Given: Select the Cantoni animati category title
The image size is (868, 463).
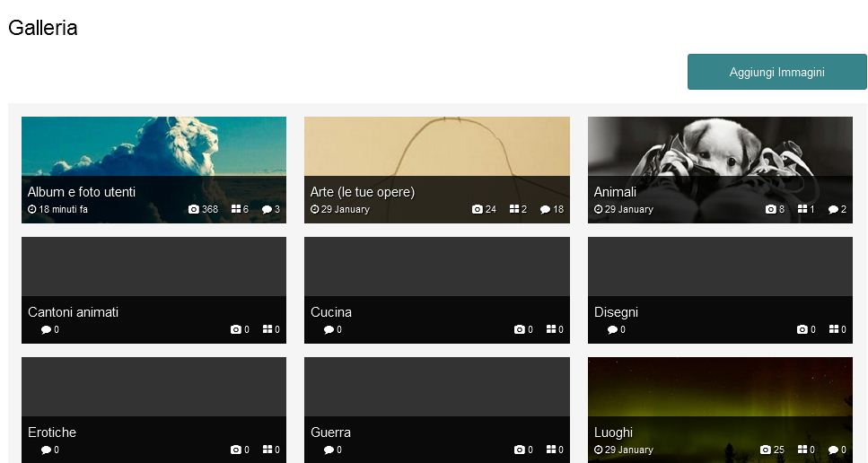Looking at the screenshot, I should click(x=73, y=312).
